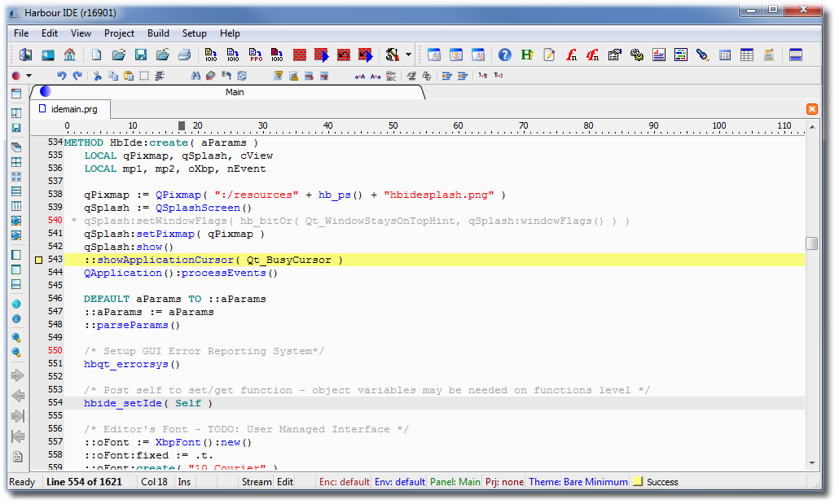Close the editor tab with orange X button
This screenshot has width=839, height=504.
(811, 109)
